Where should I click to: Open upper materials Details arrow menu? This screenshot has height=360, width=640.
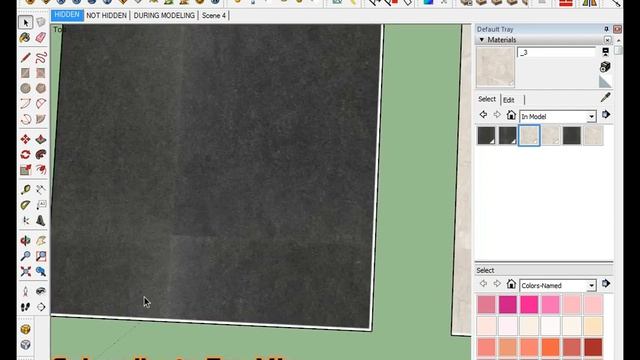[x=606, y=115]
